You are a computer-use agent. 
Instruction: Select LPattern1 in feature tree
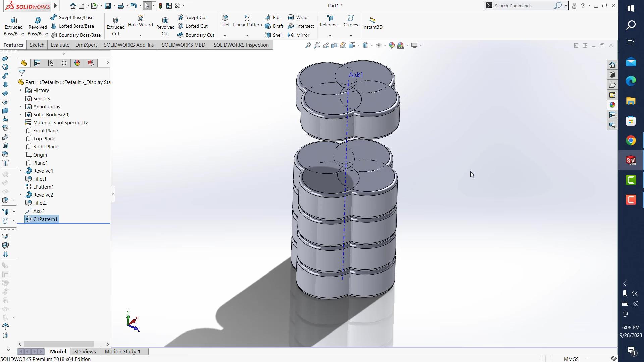[x=40, y=187]
